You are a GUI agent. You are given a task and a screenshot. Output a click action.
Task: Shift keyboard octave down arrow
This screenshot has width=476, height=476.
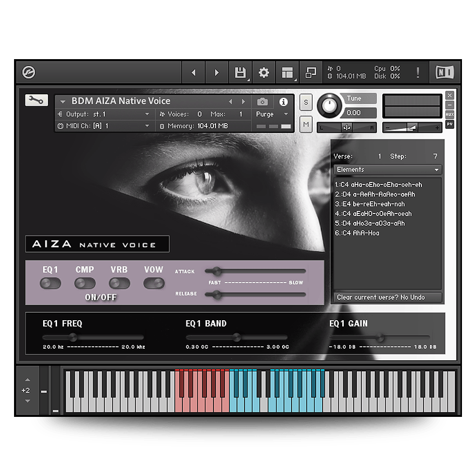(28, 401)
